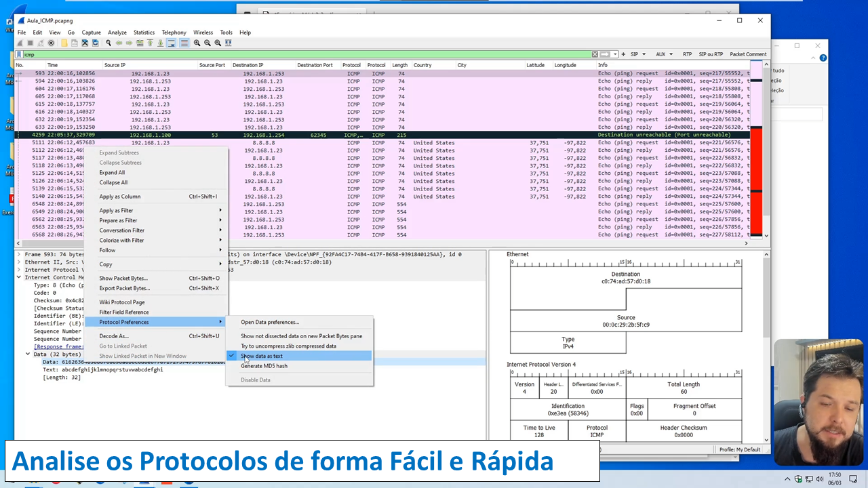Click the display filter bookmark icon

[x=19, y=54]
